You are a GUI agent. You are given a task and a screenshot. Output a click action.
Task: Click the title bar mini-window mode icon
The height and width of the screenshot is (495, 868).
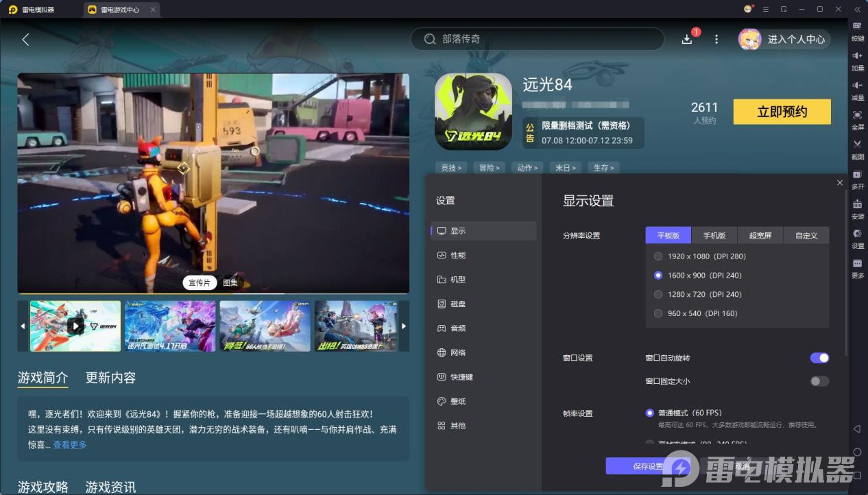click(x=784, y=9)
